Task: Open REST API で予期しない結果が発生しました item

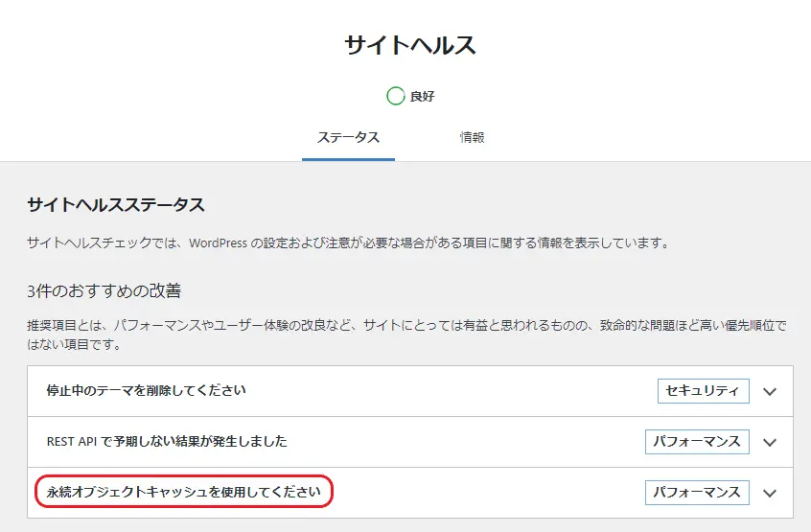Action: click(167, 441)
